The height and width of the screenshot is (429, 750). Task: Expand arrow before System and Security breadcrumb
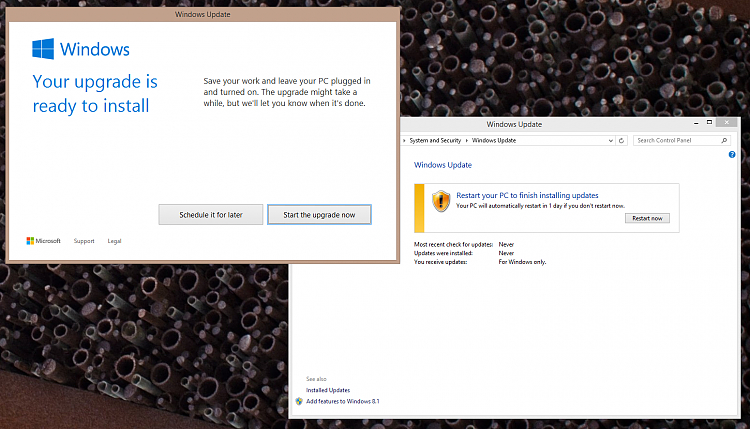click(404, 141)
